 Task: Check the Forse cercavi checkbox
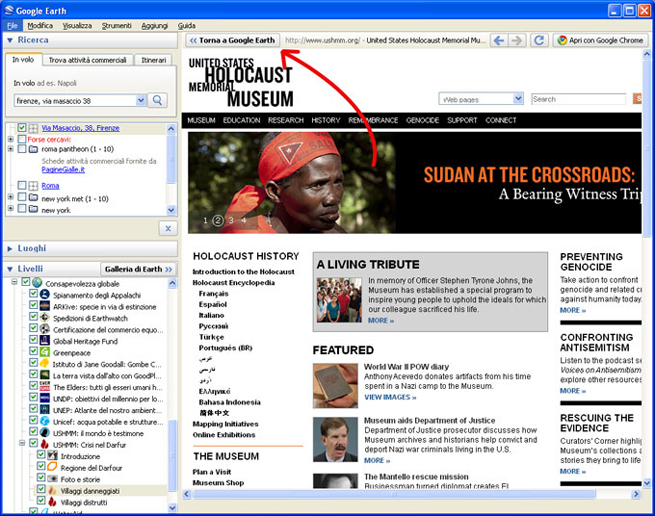pyautogui.click(x=22, y=139)
